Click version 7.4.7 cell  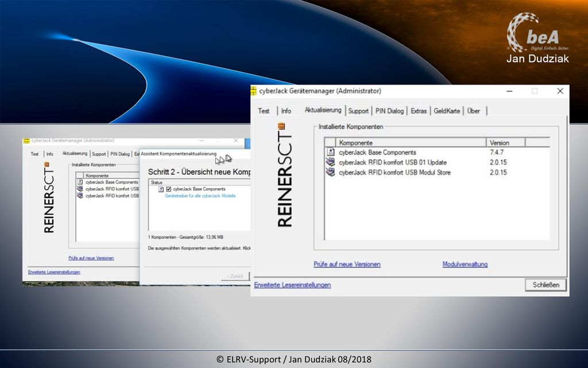click(x=497, y=152)
